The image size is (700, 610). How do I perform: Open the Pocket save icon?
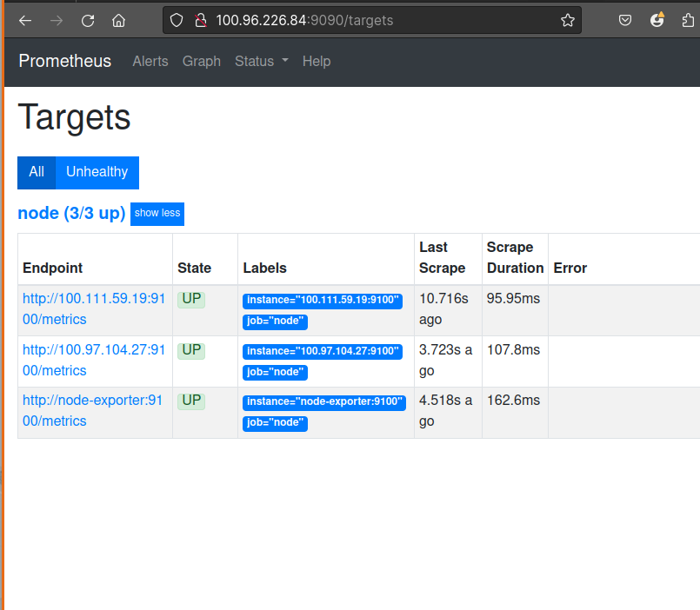(x=625, y=20)
